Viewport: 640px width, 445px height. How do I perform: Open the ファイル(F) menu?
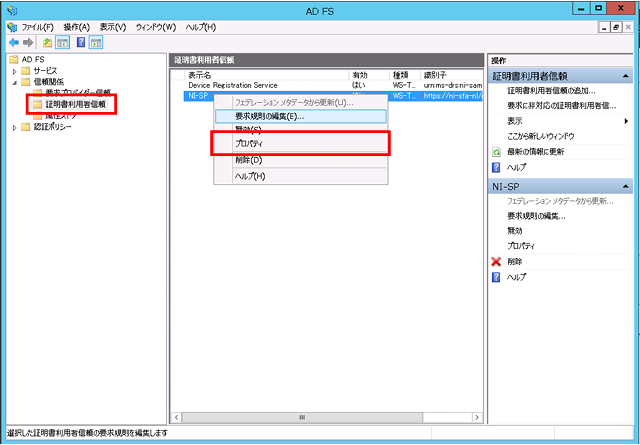(38, 27)
